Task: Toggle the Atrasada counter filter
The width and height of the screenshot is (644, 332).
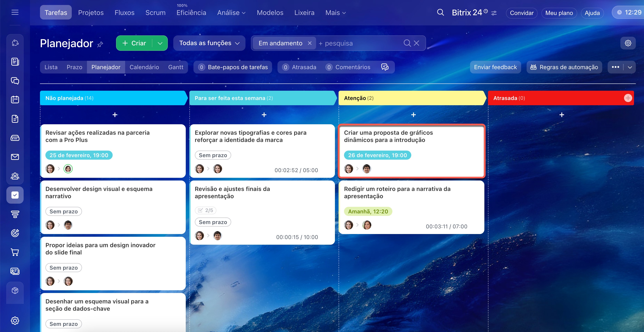Action: click(299, 67)
